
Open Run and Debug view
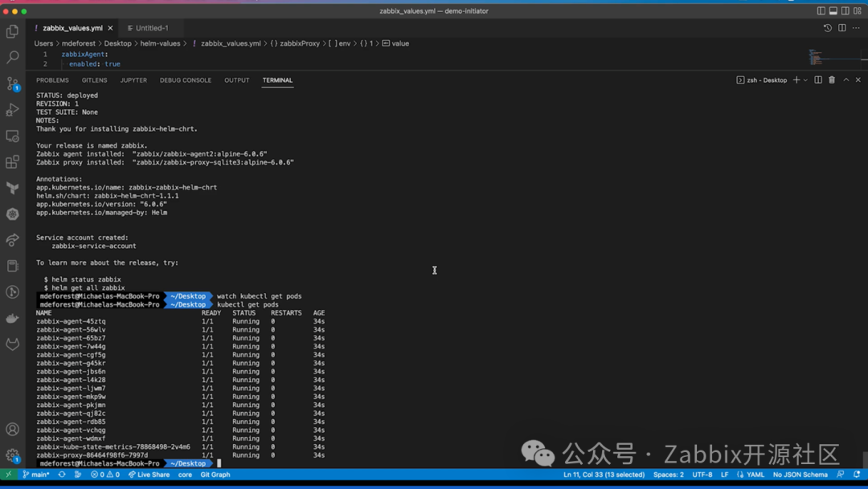(x=12, y=109)
